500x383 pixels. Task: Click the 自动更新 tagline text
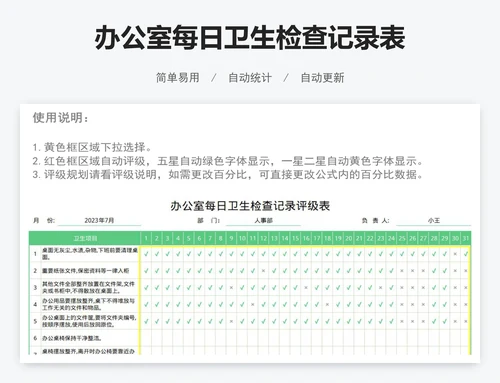pyautogui.click(x=322, y=78)
